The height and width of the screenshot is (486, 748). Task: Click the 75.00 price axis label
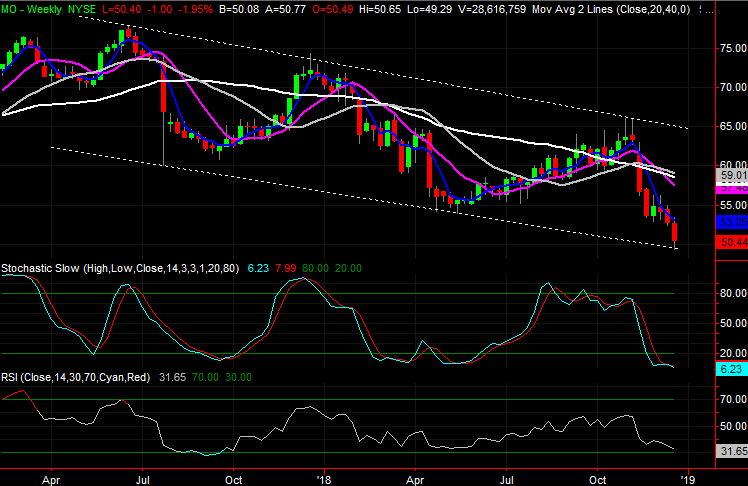coord(731,48)
